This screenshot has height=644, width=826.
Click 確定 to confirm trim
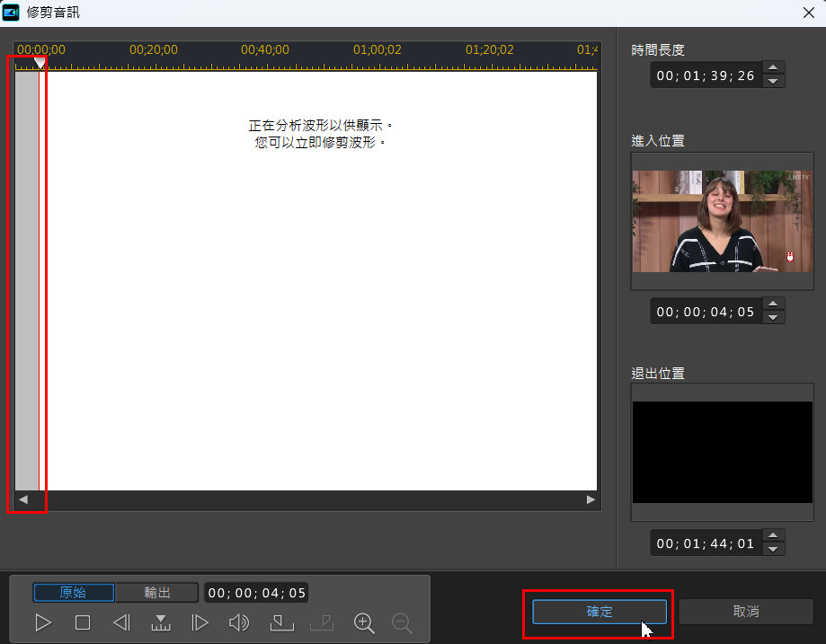pyautogui.click(x=600, y=612)
